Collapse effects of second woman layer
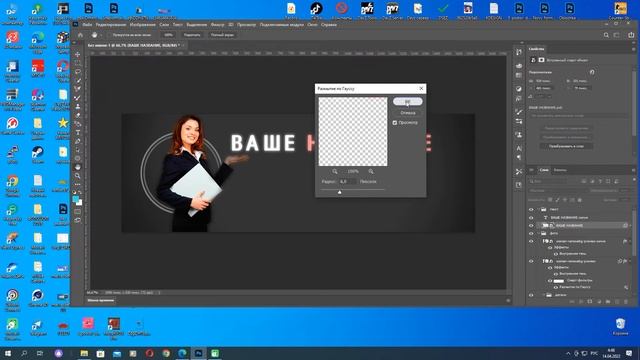This screenshot has width=640, height=360. click(x=629, y=261)
